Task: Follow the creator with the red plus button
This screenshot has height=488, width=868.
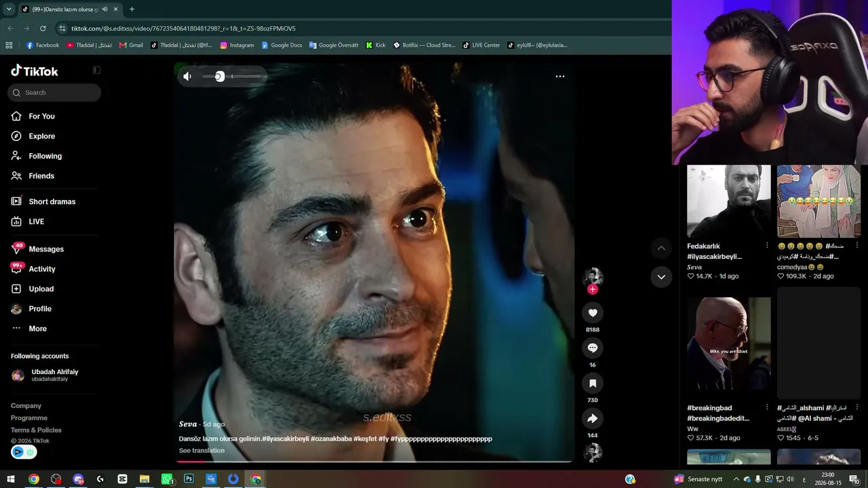Action: [x=593, y=289]
